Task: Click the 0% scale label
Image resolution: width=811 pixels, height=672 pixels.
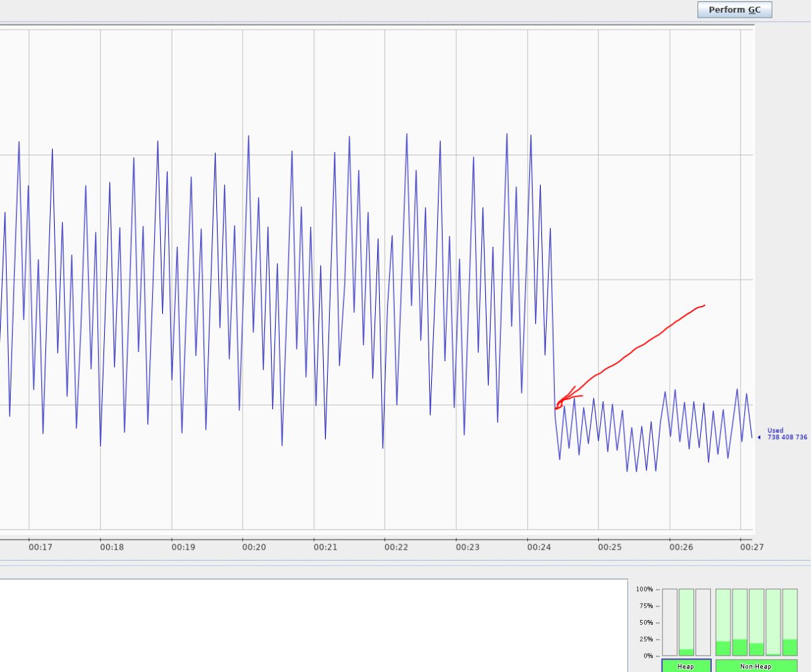Action: (x=648, y=656)
